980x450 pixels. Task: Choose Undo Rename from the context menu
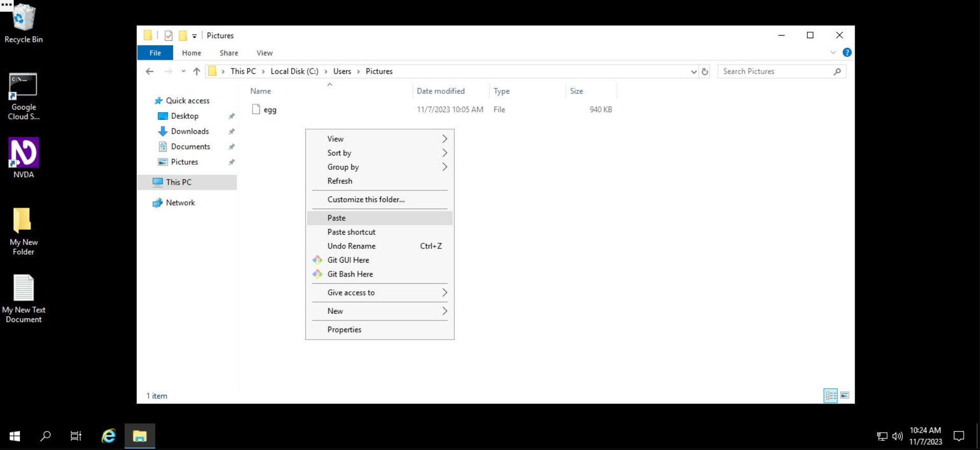coord(380,246)
